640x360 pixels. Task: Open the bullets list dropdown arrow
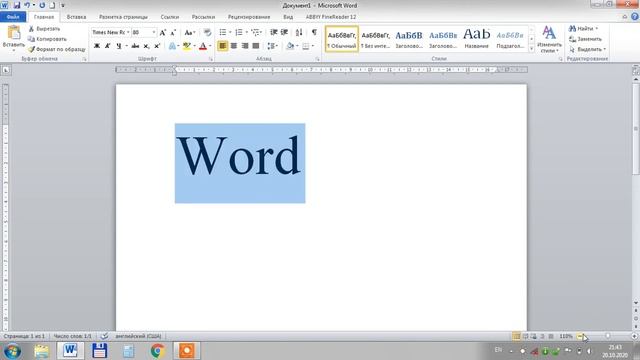(x=230, y=32)
